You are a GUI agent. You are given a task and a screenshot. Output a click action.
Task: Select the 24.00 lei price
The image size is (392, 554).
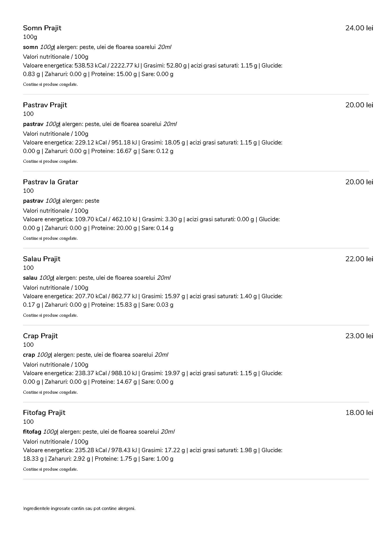tap(359, 28)
